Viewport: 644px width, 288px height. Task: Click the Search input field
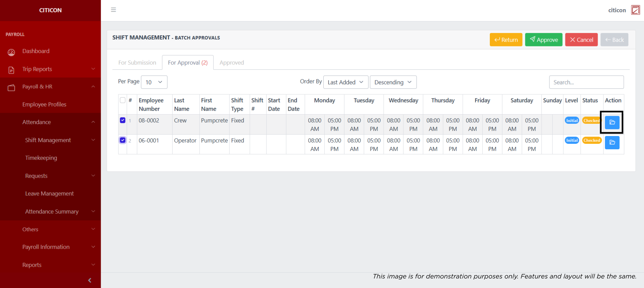pyautogui.click(x=586, y=82)
